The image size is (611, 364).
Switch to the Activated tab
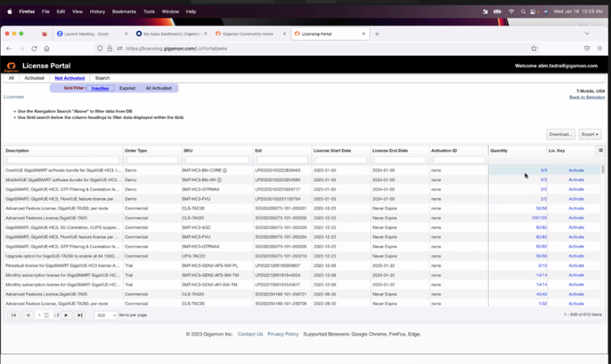(34, 78)
